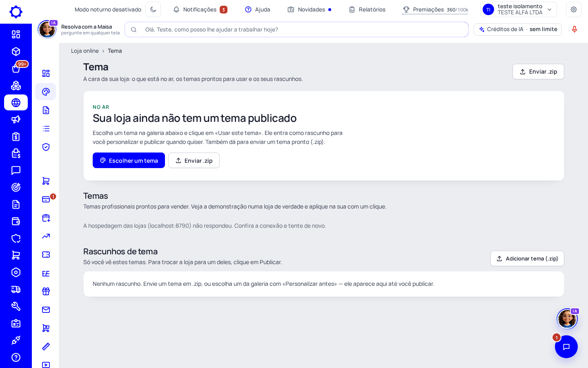Click Enviar .zip next to Escolher um tema
This screenshot has height=368, width=588.
tap(194, 160)
